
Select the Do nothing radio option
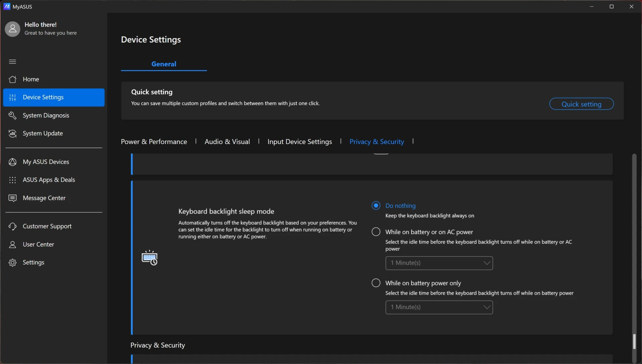pyautogui.click(x=376, y=205)
